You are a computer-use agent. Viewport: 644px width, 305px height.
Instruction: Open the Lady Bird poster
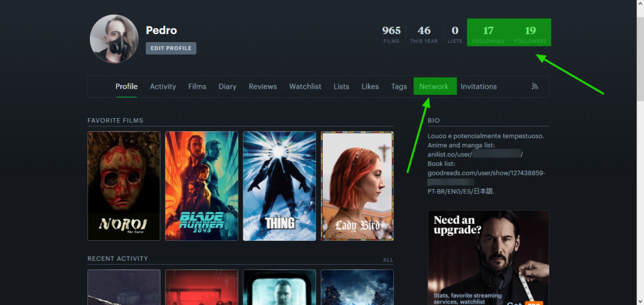tap(357, 186)
